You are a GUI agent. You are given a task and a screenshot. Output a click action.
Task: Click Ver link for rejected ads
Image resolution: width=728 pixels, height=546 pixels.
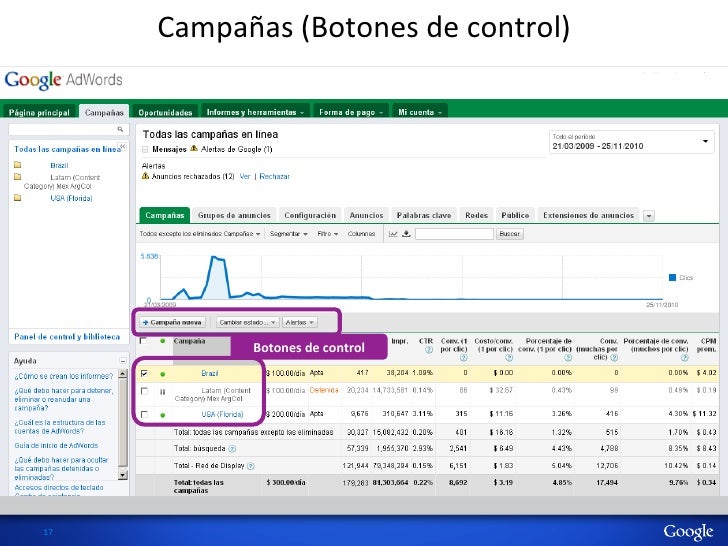tap(245, 176)
